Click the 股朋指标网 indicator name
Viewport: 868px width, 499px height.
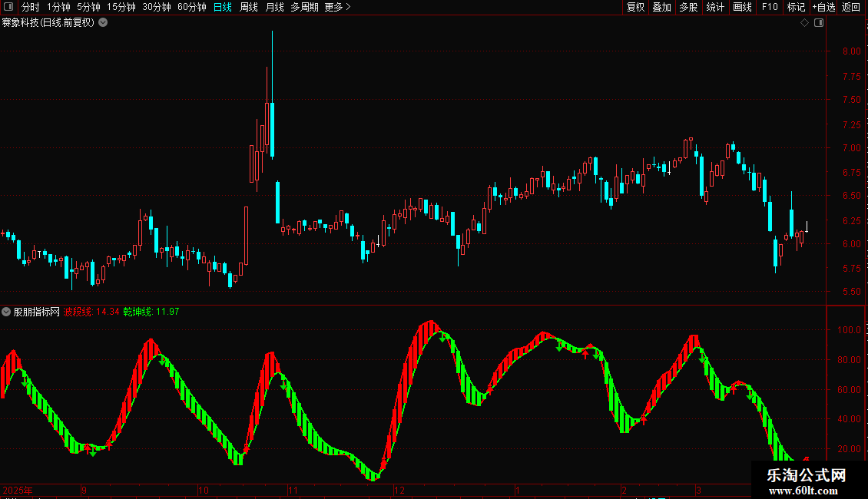pyautogui.click(x=37, y=312)
